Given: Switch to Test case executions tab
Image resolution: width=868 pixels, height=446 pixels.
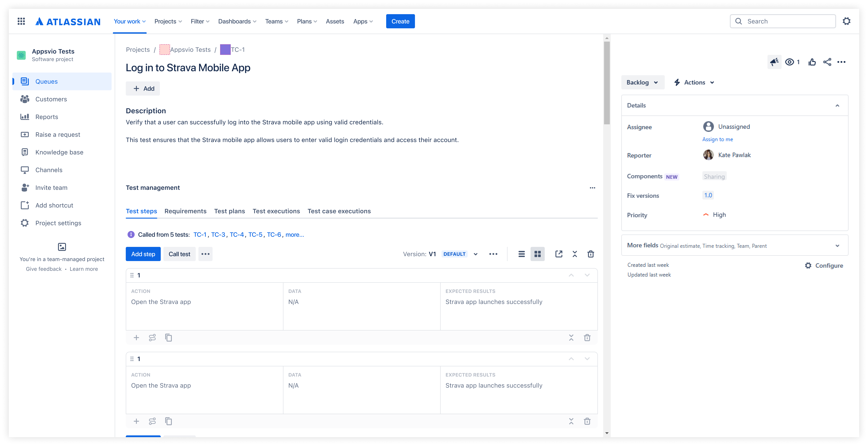Looking at the screenshot, I should (x=339, y=211).
